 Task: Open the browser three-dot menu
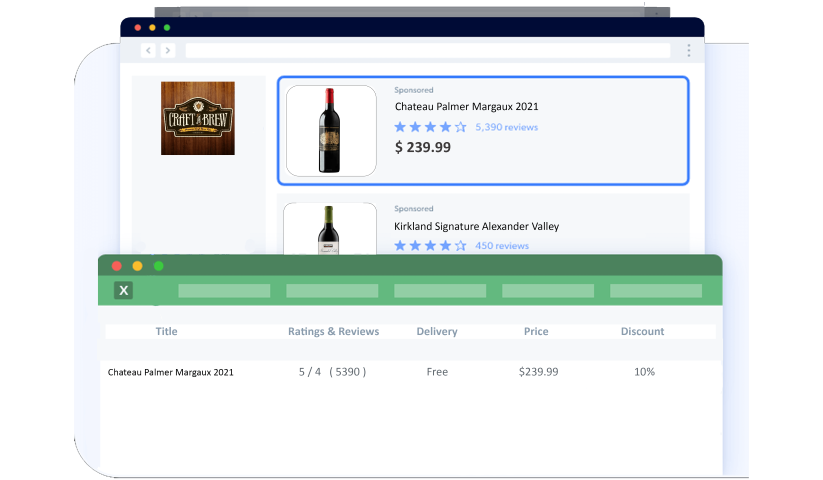coord(689,50)
